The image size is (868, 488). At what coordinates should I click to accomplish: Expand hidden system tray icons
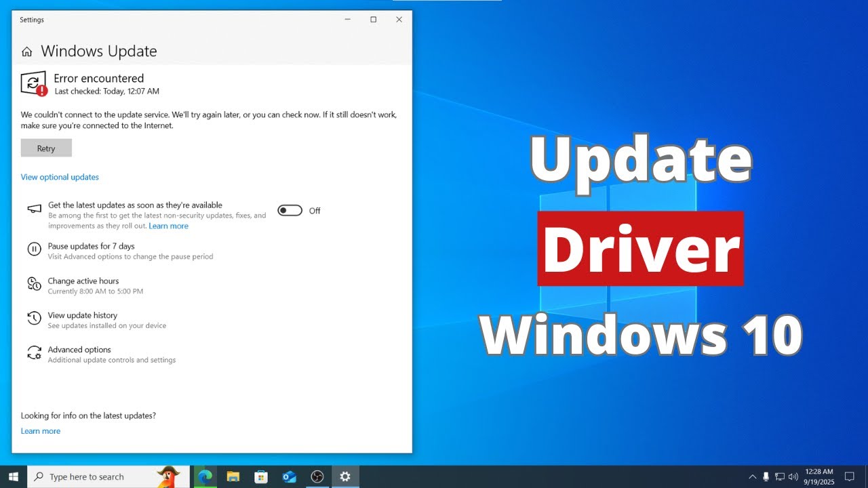pyautogui.click(x=752, y=476)
